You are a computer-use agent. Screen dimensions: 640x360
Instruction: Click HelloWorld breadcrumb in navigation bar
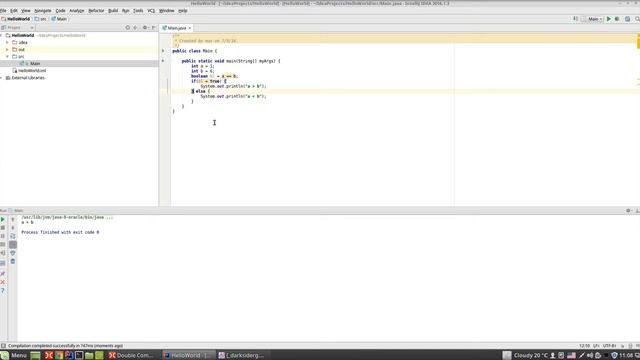(x=16, y=19)
